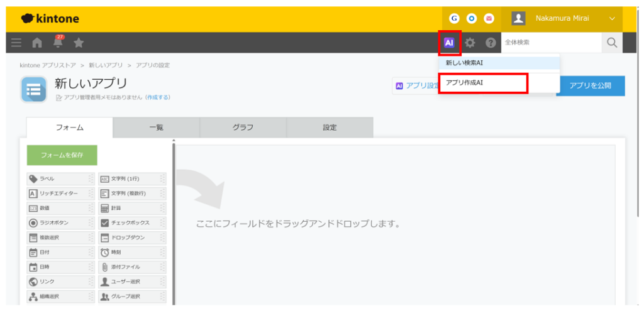The height and width of the screenshot is (311, 644).
Task: Open the hamburger menu icon
Action: tap(16, 43)
